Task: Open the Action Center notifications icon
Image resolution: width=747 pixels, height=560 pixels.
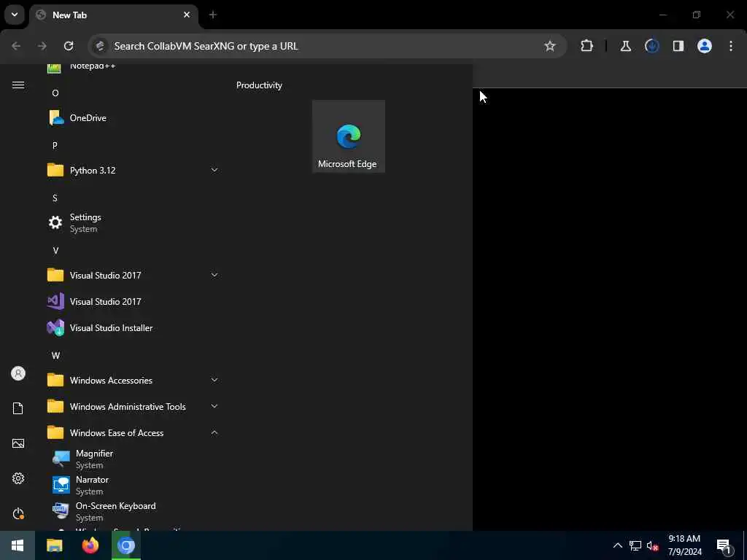Action: 724,545
